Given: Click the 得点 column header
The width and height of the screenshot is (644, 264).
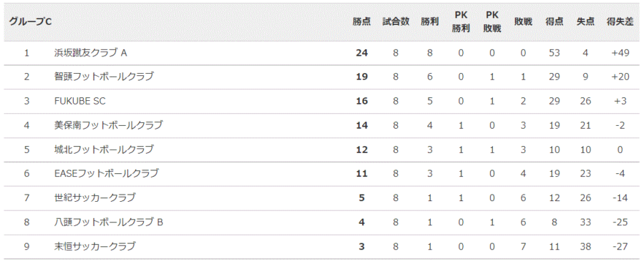Looking at the screenshot, I should (555, 21).
